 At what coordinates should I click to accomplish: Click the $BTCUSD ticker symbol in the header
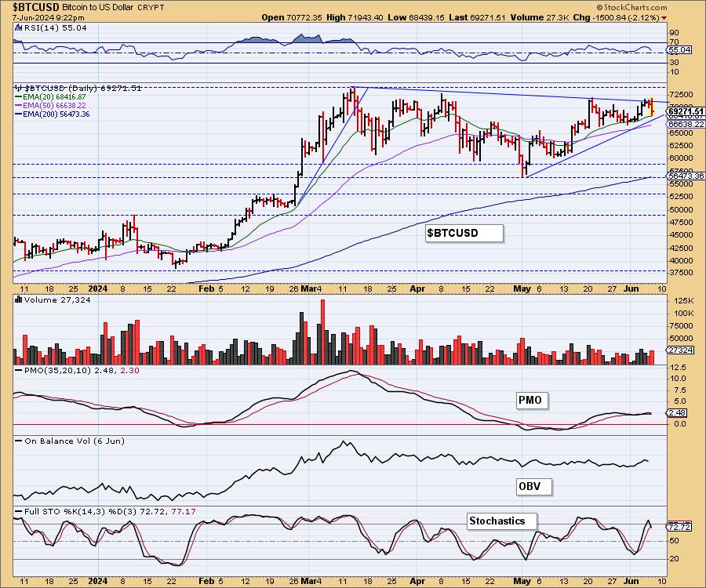(x=35, y=7)
